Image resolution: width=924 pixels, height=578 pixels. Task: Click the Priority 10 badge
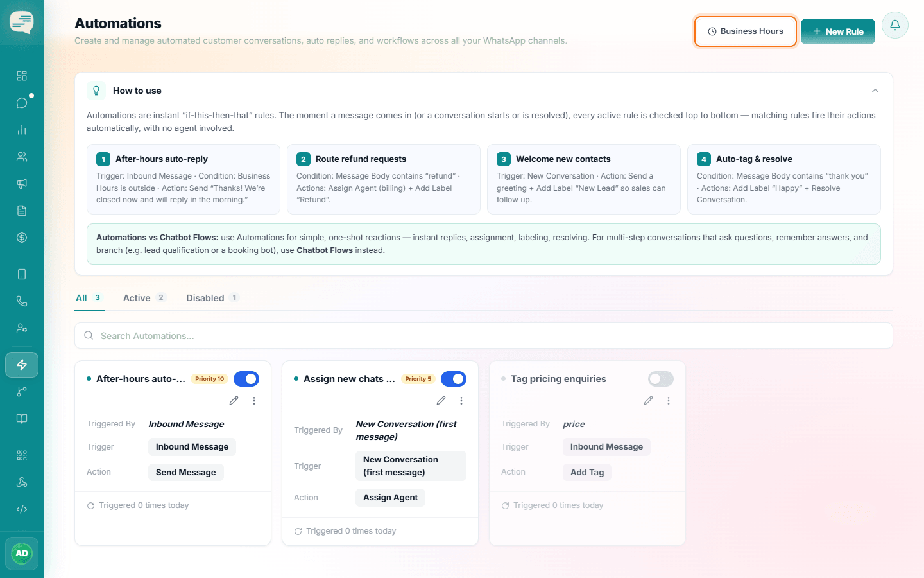coord(210,379)
